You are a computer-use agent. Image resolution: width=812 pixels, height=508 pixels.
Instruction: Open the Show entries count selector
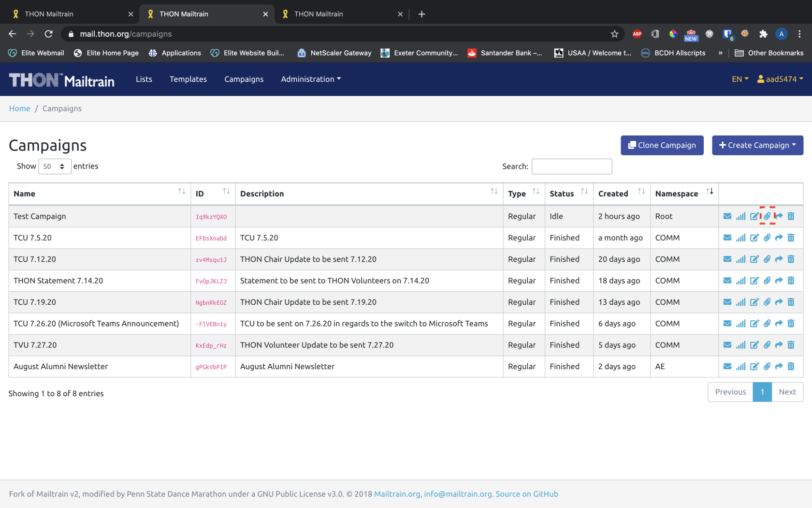pyautogui.click(x=55, y=166)
